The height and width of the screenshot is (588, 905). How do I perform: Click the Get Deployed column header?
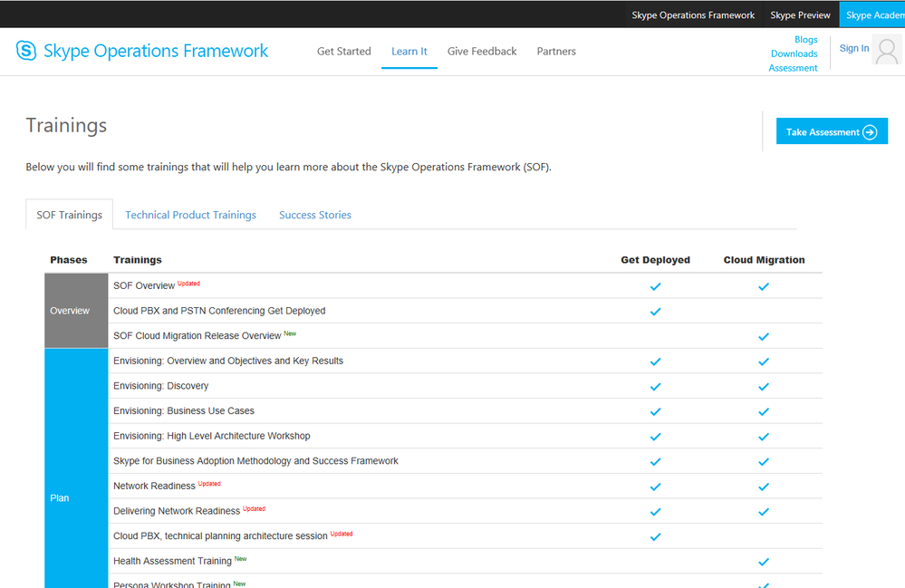click(655, 260)
